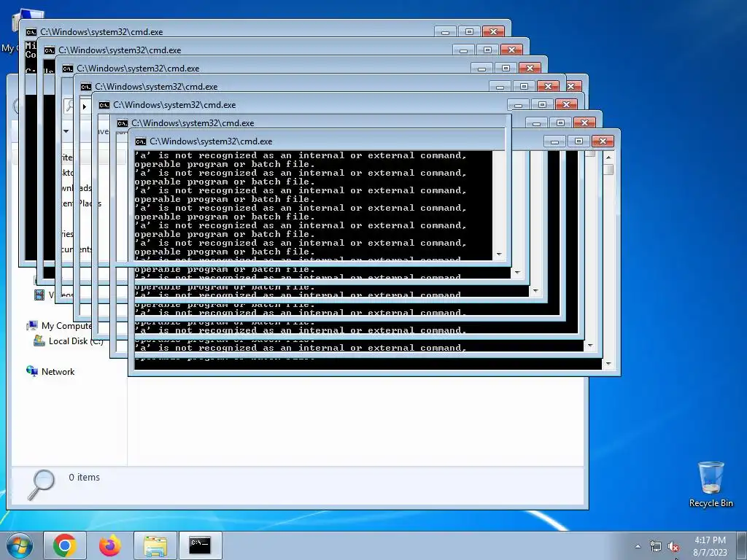
Task: Click scroll-up arrow in frontmost cmd window
Action: [608, 157]
